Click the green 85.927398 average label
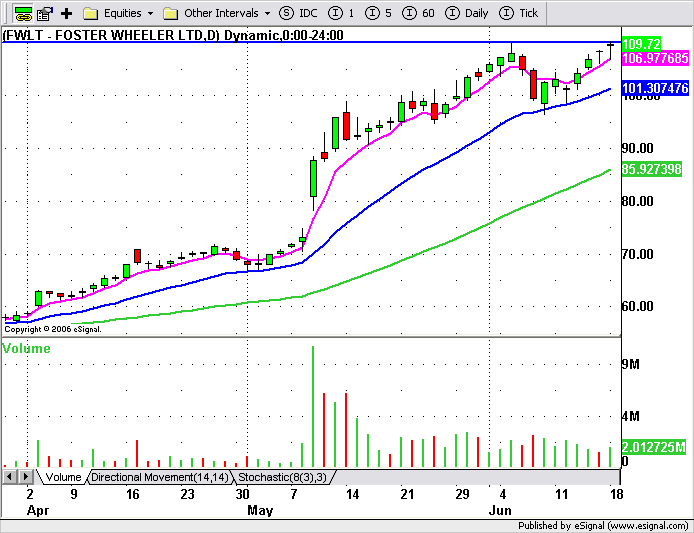 [x=652, y=169]
